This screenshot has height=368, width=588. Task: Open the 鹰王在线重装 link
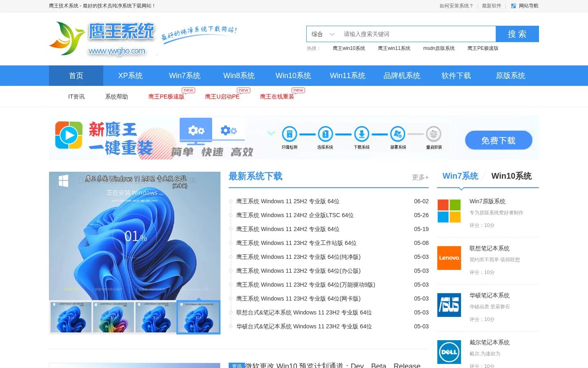pos(277,96)
